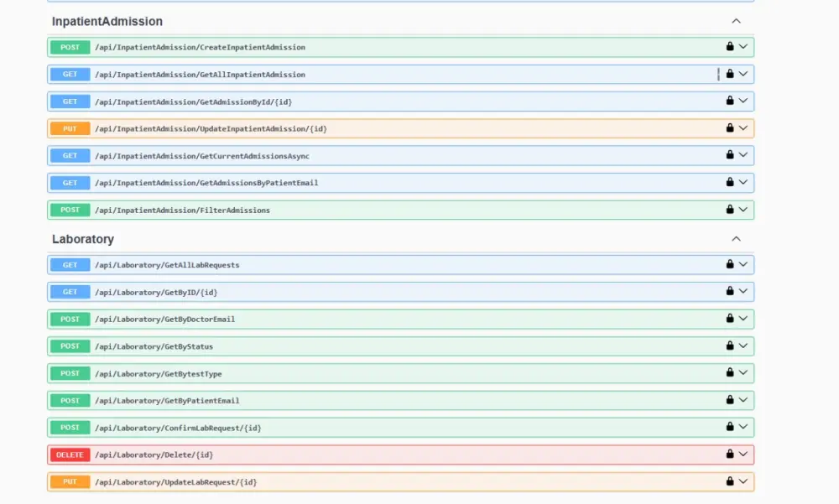Screen dimensions: 839x504
Task: Click the lock icon on UpdateLabRequest
Action: point(730,481)
